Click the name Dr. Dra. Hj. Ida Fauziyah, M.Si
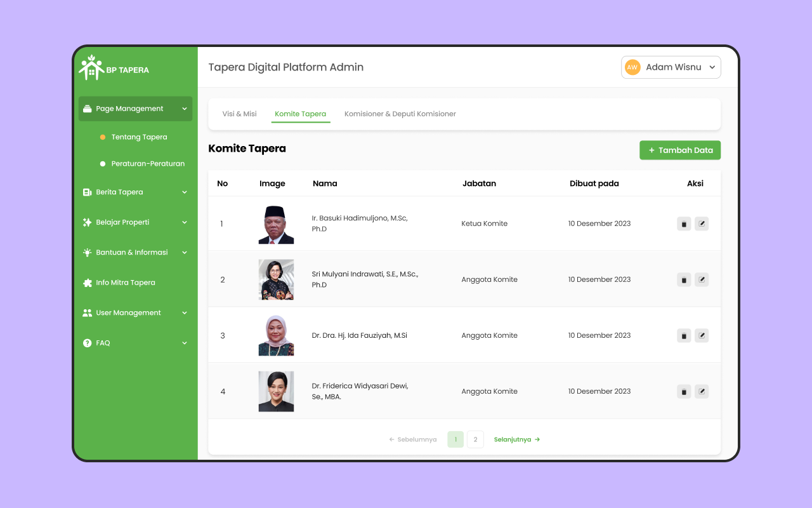 [x=360, y=335]
